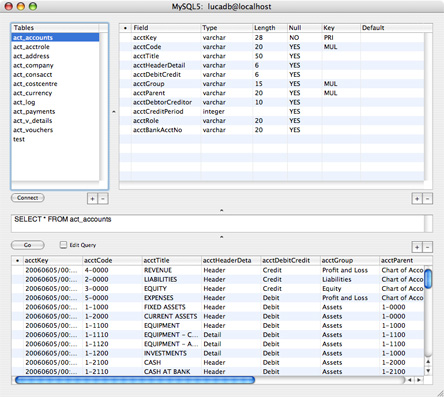Click the horizontal scroll left arrow in results
The image size is (444, 397).
click(410, 380)
